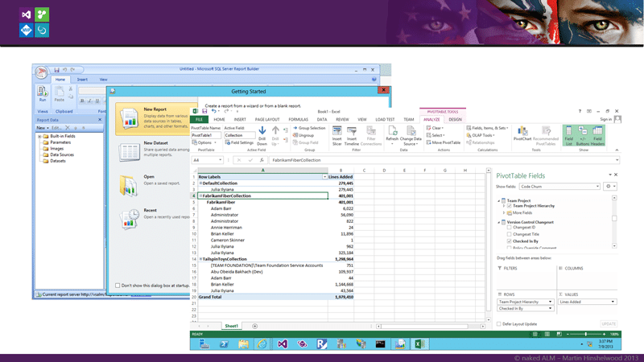Toggle the Field List button in Show group
Image resolution: width=644 pixels, height=362 pixels.
click(569, 136)
